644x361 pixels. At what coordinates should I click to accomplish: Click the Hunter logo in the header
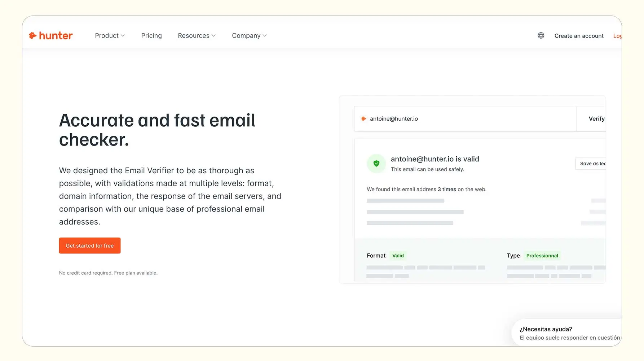coord(50,35)
